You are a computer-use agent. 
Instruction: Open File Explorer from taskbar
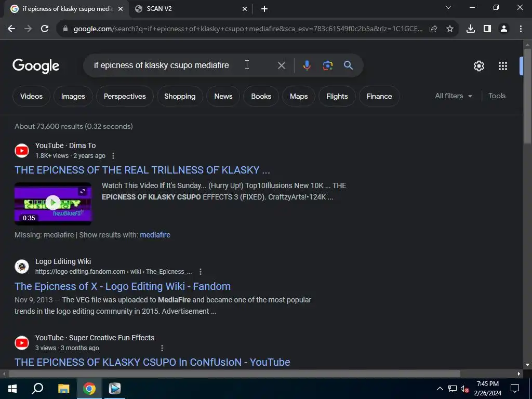(63, 389)
